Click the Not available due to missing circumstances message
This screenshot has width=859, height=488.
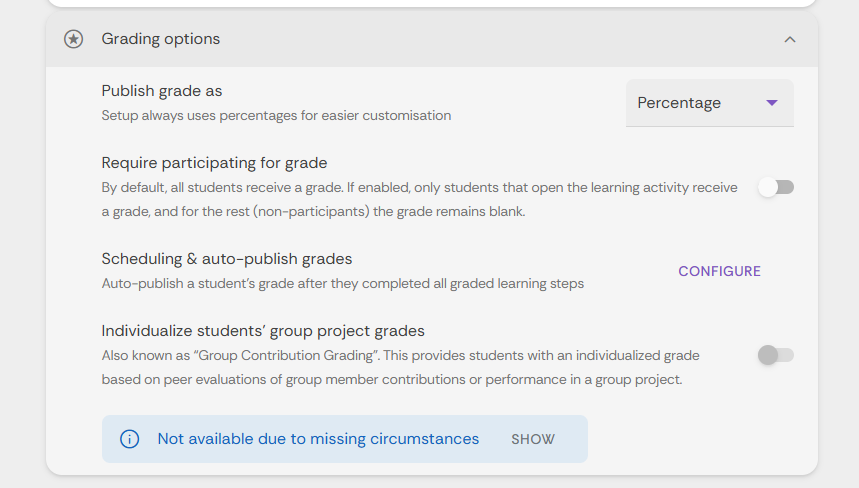318,439
